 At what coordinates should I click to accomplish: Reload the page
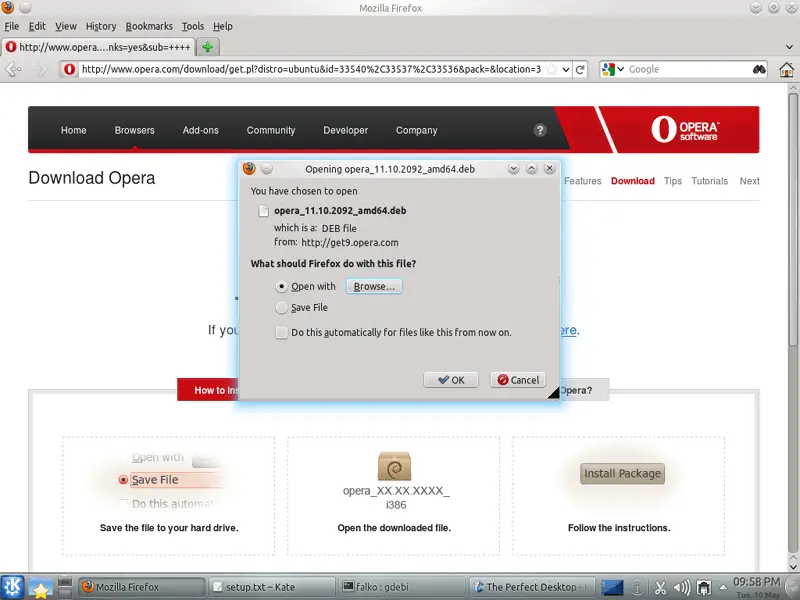580,69
